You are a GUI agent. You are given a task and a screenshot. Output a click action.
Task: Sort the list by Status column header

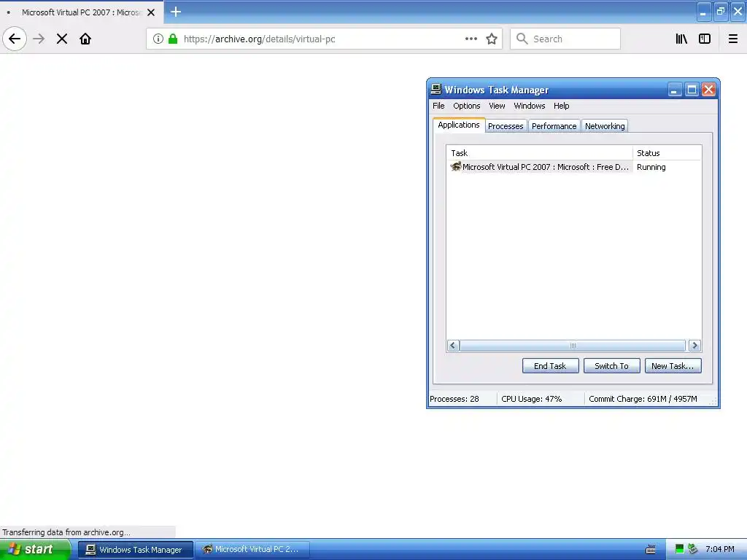667,153
